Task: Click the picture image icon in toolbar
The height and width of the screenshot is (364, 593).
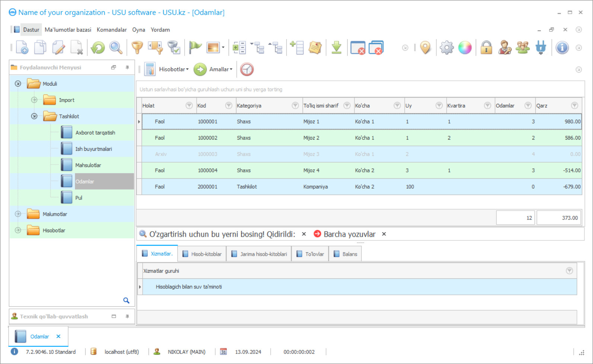Action: click(x=213, y=48)
